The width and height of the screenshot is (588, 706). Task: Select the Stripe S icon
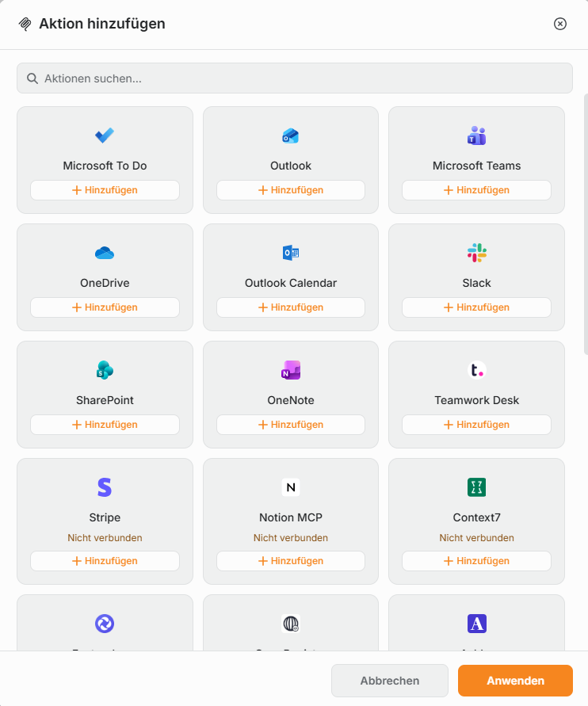point(105,487)
